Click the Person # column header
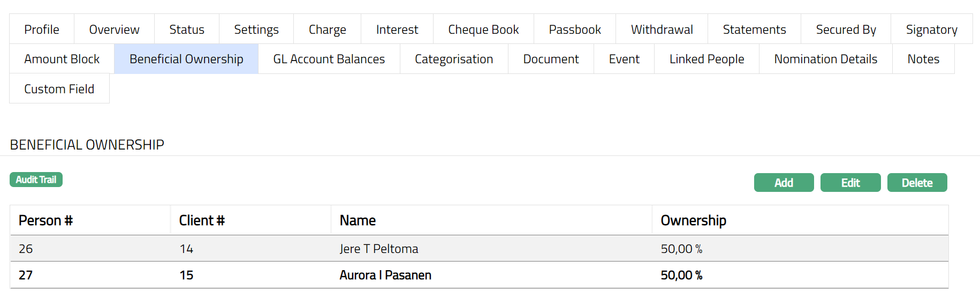The width and height of the screenshot is (980, 298). [x=45, y=220]
